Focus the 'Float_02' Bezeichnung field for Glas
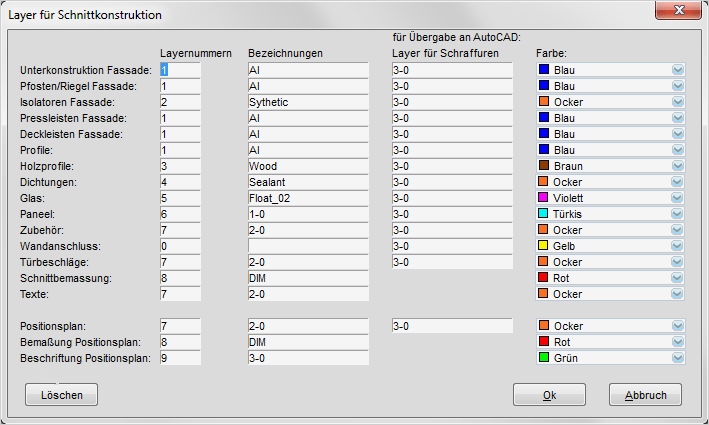 [x=308, y=198]
